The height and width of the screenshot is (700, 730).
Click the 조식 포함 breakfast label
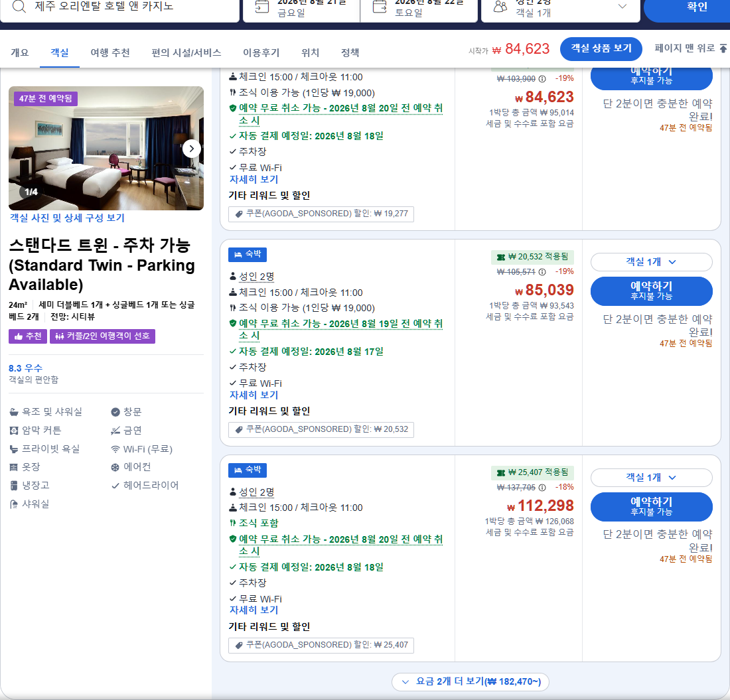(258, 523)
